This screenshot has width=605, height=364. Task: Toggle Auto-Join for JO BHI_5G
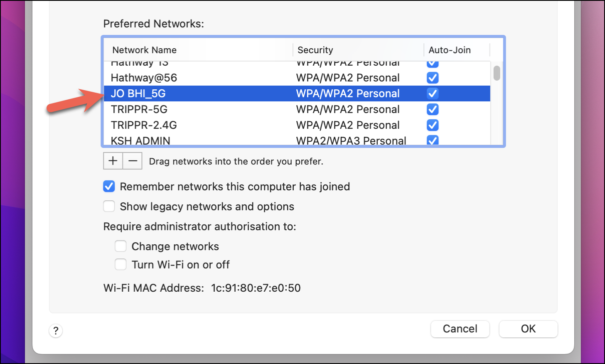(433, 93)
